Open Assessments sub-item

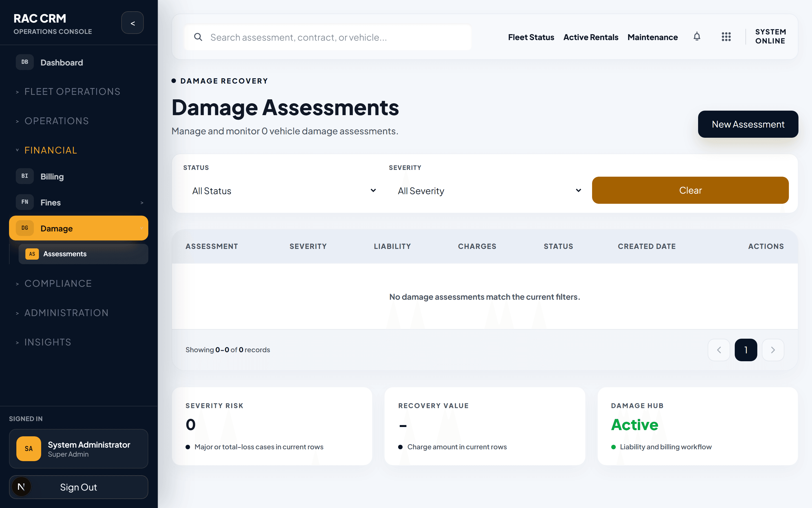pos(83,254)
